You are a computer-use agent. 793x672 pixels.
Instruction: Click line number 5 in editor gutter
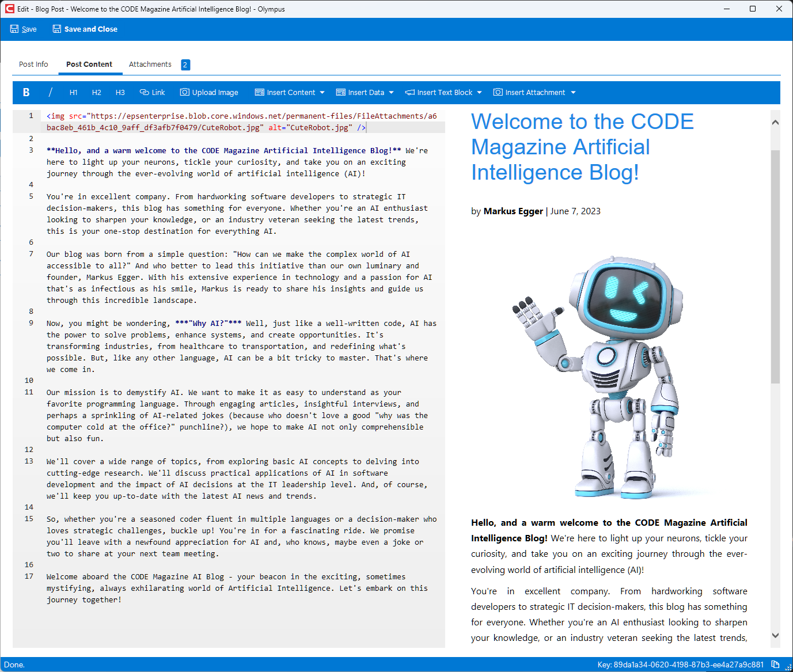[x=31, y=196]
